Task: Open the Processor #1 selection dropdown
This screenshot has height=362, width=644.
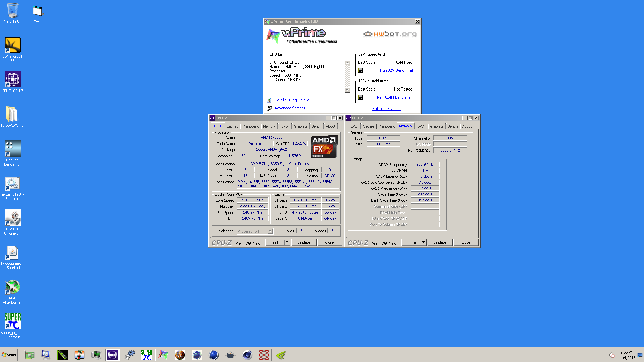Action: click(255, 231)
